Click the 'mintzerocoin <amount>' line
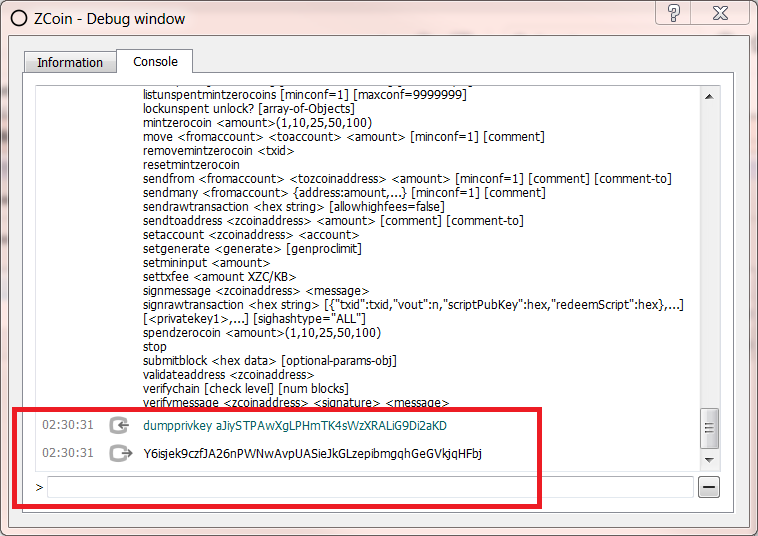 click(x=258, y=123)
